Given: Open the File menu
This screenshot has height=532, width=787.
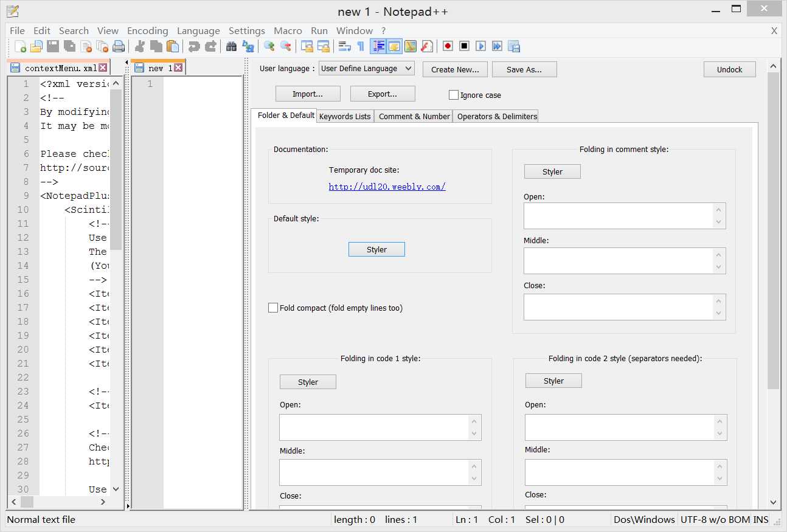Looking at the screenshot, I should (x=17, y=30).
